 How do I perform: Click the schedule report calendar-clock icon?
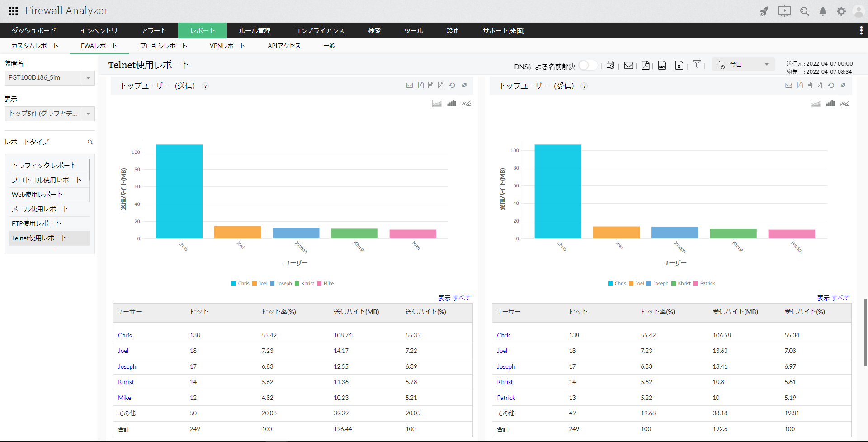coord(610,66)
